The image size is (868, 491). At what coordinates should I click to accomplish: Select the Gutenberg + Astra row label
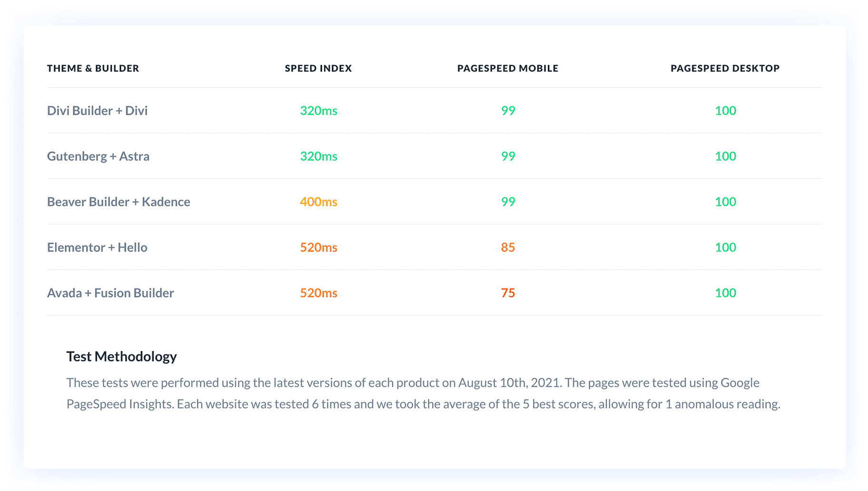pos(98,156)
